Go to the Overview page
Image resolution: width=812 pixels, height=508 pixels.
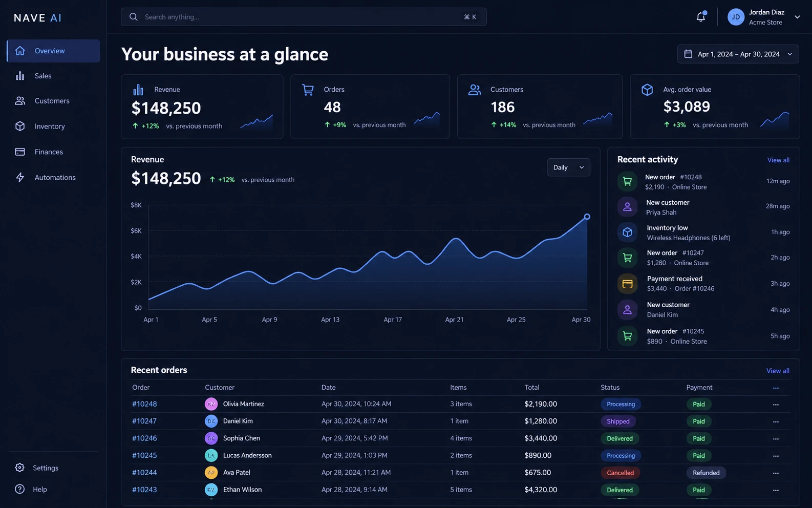click(53, 51)
